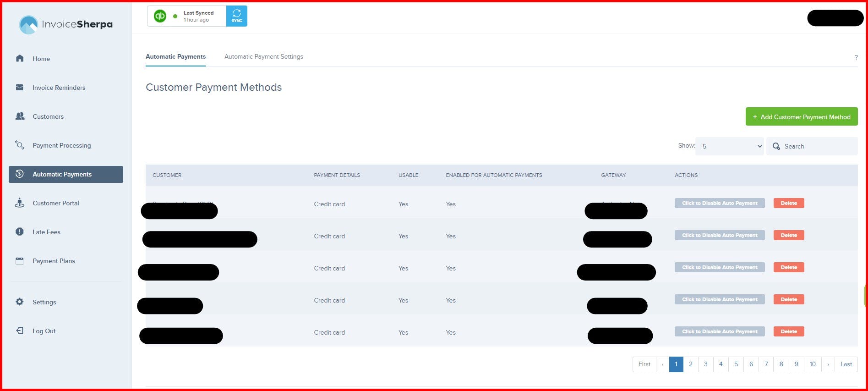Go to page 2

point(691,364)
